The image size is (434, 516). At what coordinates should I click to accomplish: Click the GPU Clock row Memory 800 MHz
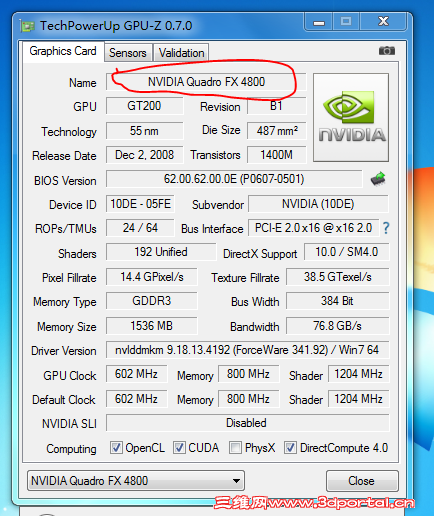[248, 374]
